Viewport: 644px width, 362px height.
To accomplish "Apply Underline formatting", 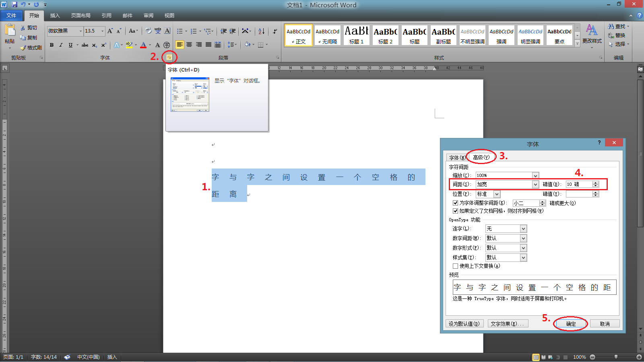I will pos(70,45).
